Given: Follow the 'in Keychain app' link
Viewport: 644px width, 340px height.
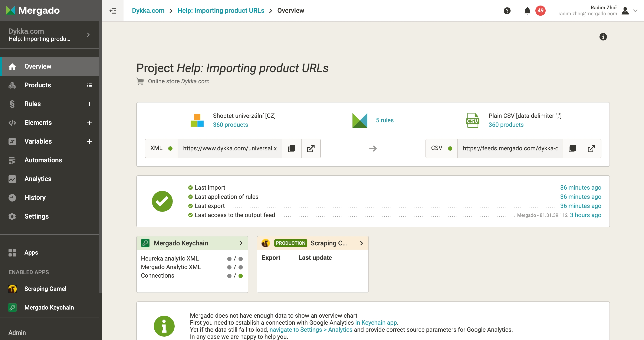Looking at the screenshot, I should tap(376, 323).
